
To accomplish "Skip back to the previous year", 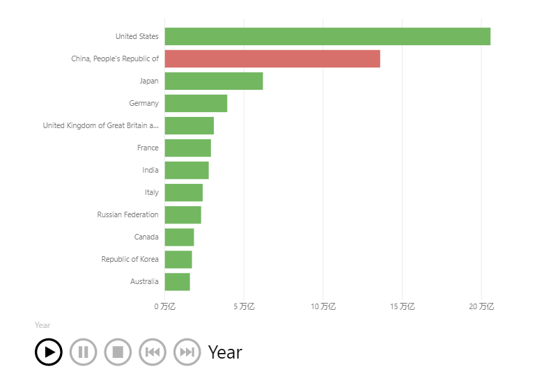I will 153,352.
